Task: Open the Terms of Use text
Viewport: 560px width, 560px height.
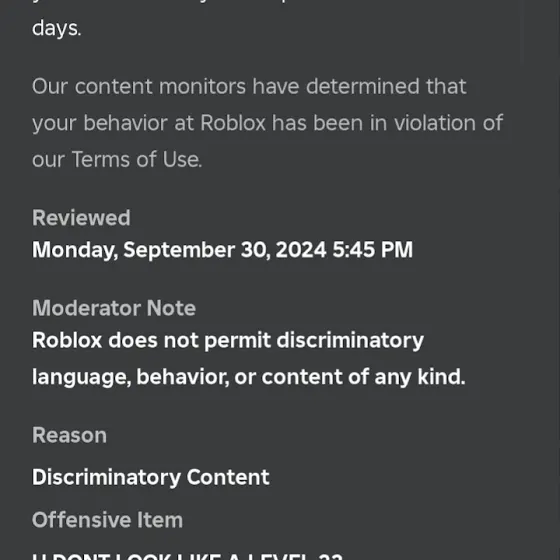Action: click(136, 159)
